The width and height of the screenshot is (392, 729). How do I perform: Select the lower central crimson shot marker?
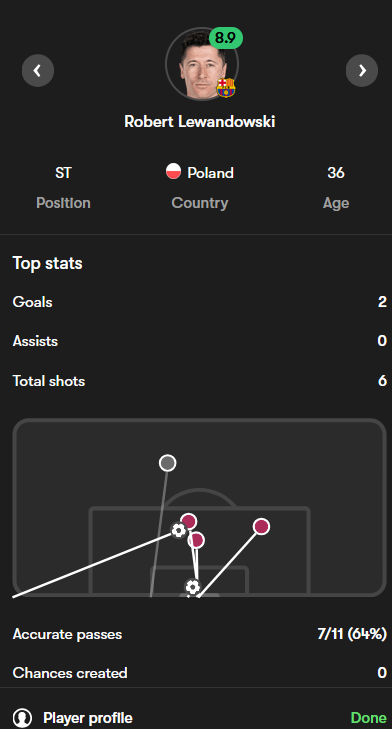coord(196,540)
